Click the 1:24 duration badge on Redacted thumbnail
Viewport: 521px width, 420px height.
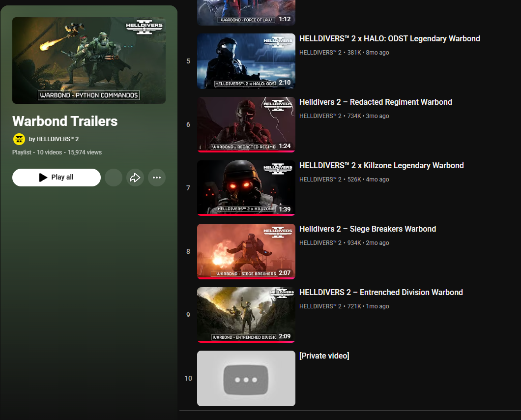tap(285, 147)
